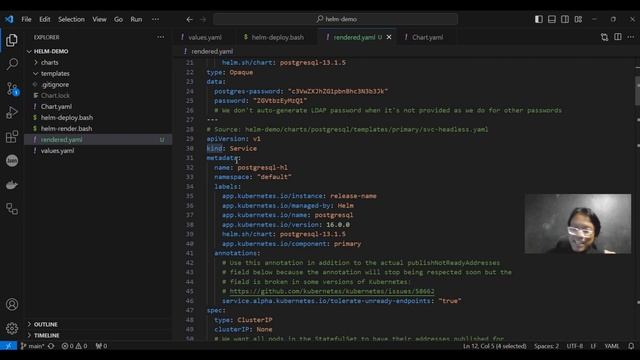
Task: Open the Manage gear icon
Action: 12,328
